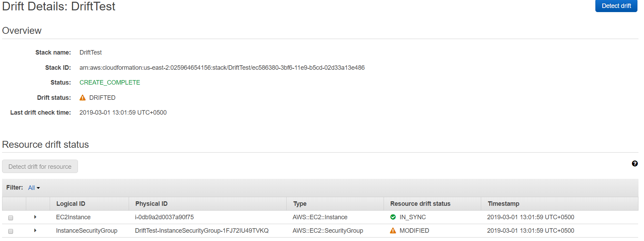Click the Timestamp column header

(503, 204)
